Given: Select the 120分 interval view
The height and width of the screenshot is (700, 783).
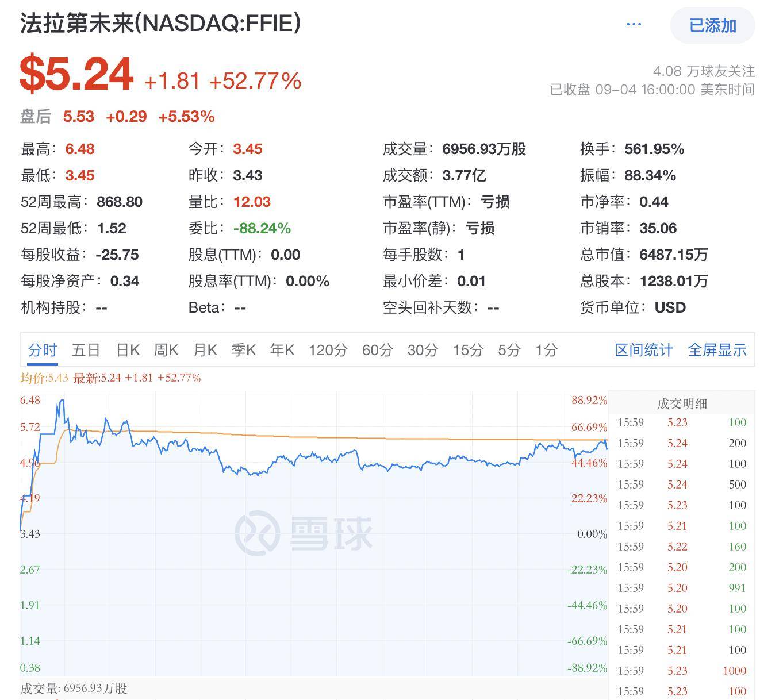Looking at the screenshot, I should (x=327, y=350).
